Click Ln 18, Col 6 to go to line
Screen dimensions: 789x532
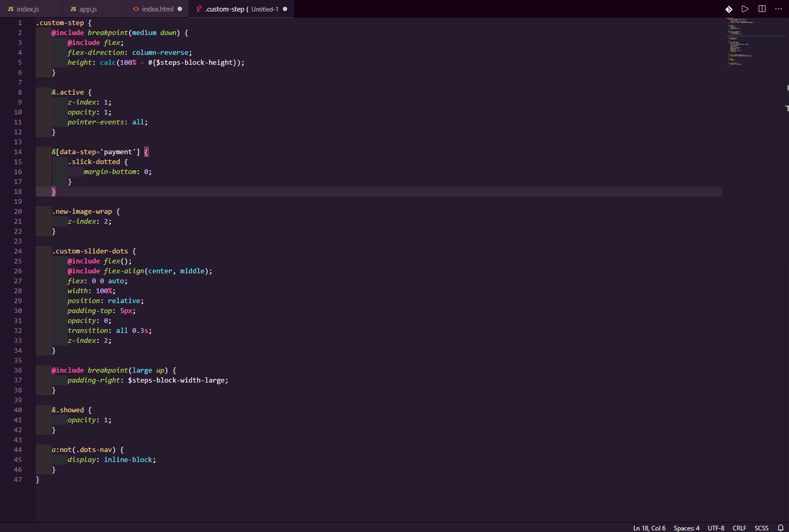click(649, 528)
